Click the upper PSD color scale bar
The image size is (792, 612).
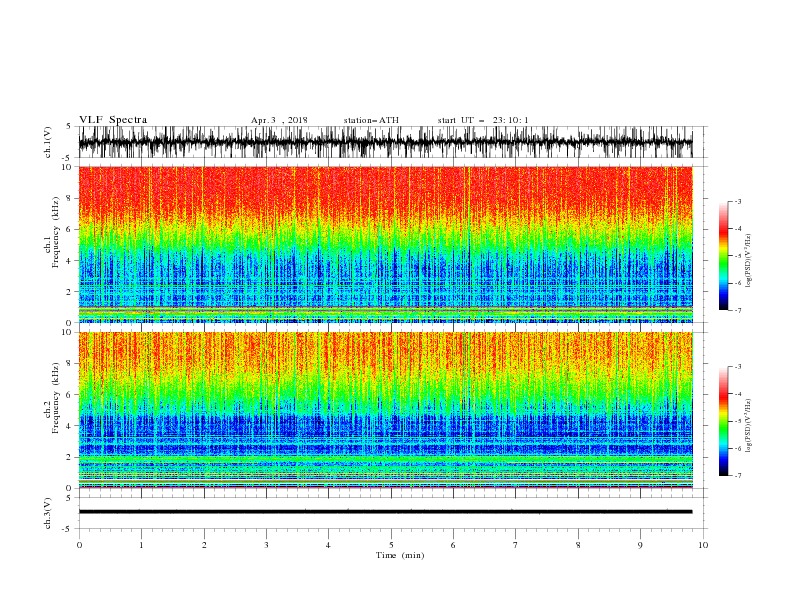(723, 256)
